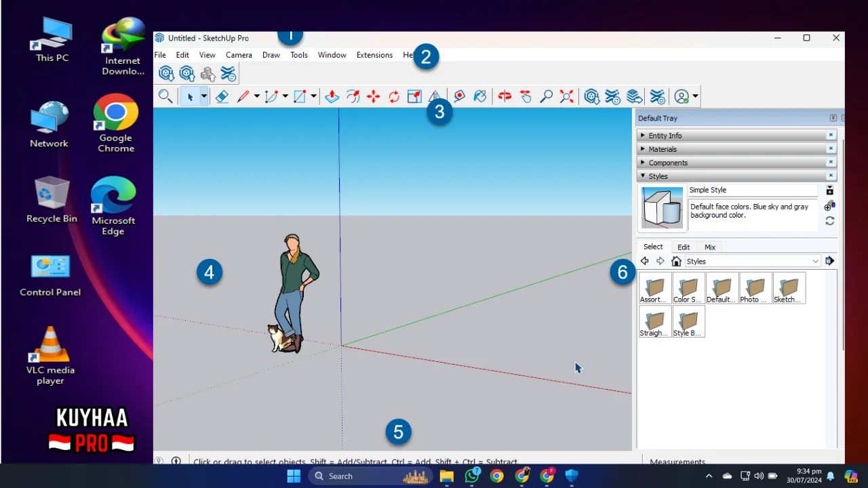
Task: Click the user account sign-in icon
Action: [x=682, y=97]
